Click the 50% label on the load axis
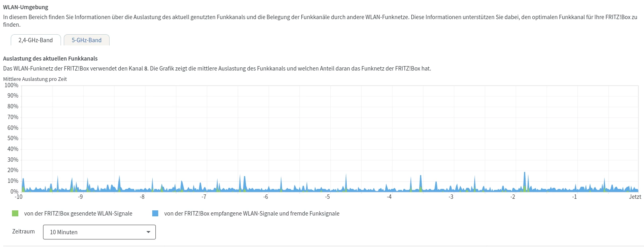This screenshot has height=247, width=644. click(x=13, y=138)
